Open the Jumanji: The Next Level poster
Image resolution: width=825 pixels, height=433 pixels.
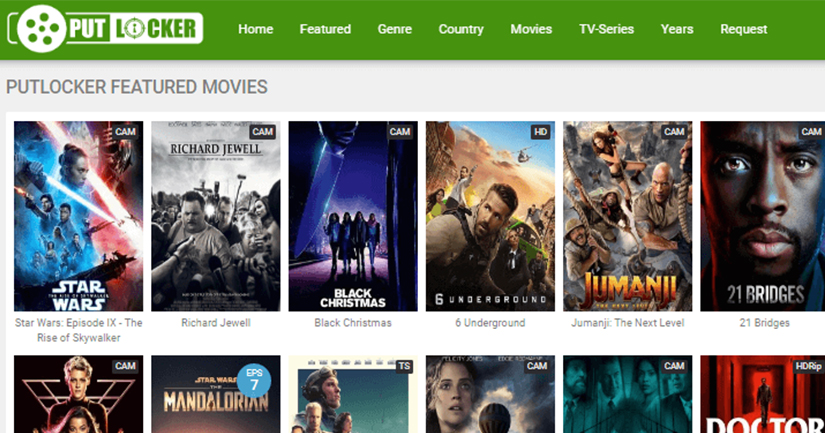pyautogui.click(x=628, y=216)
